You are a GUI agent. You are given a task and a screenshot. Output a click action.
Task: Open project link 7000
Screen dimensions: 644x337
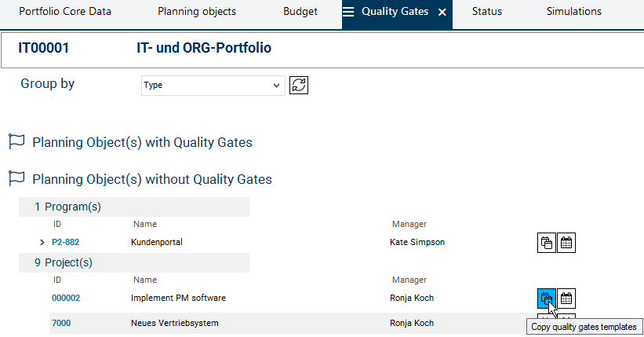[61, 324]
